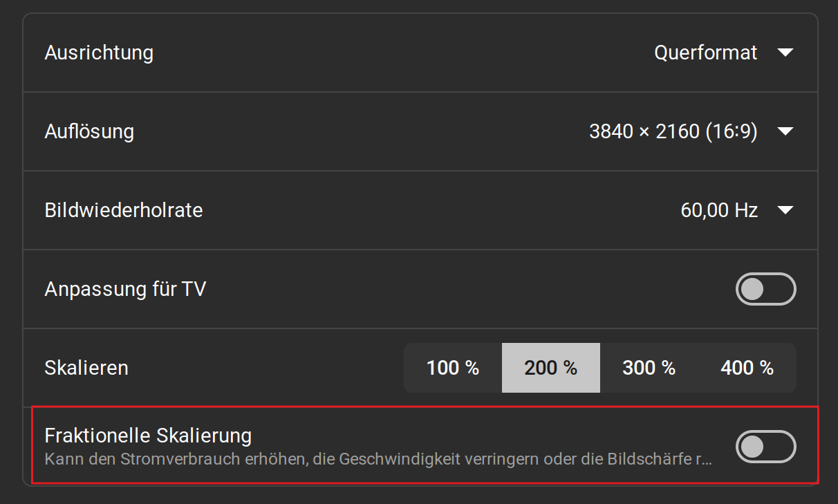Open the Querformat orientation dropdown value

pos(705,53)
